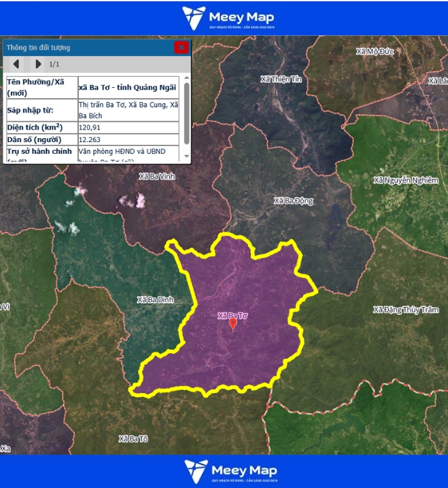Click the Thông tin đối tượng title bar
448x488 pixels.
click(85, 47)
